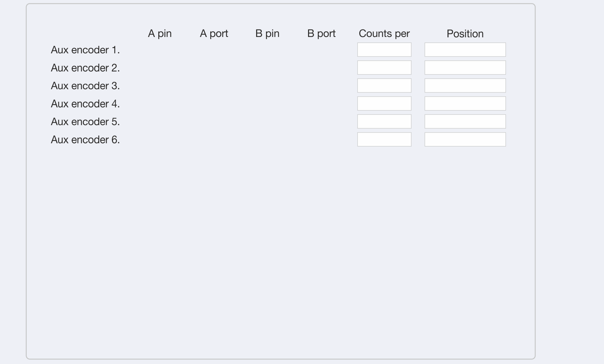Click the 'Counts per' column header

point(384,33)
